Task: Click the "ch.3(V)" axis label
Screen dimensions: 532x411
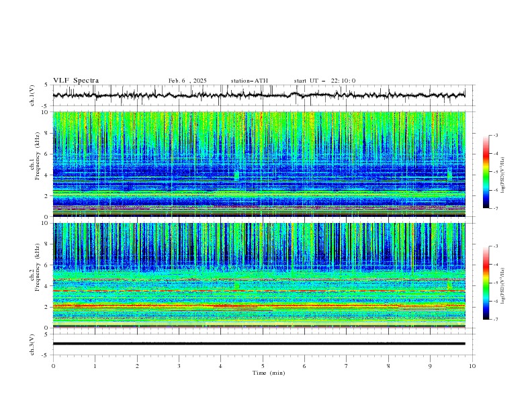Action: pos(32,345)
